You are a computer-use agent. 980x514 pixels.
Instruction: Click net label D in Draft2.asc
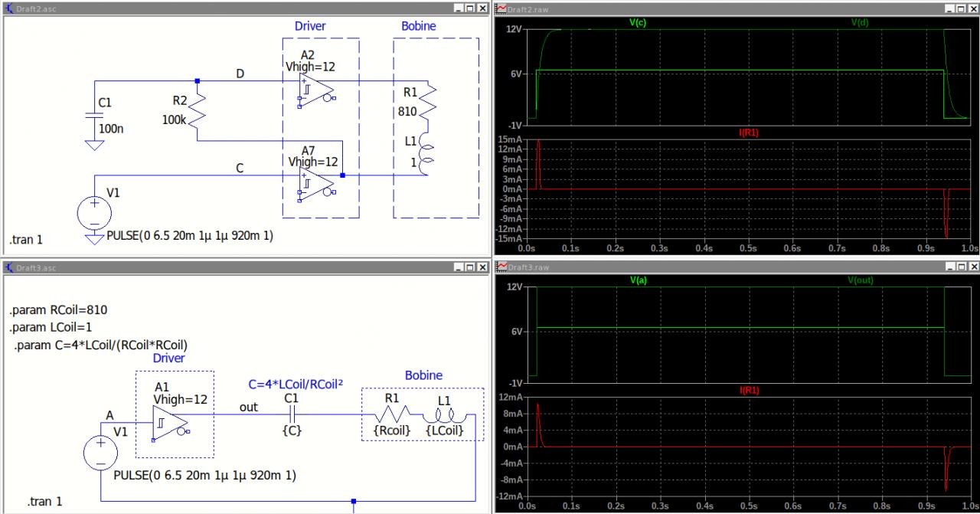pyautogui.click(x=240, y=74)
